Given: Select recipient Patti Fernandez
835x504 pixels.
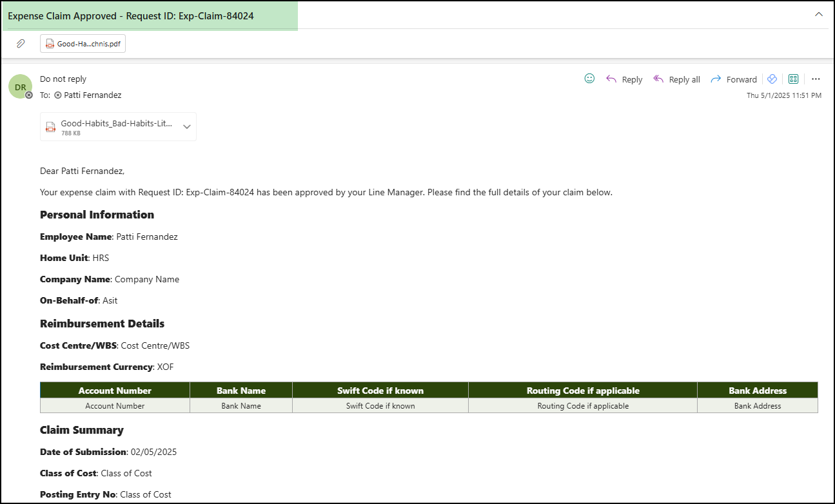Looking at the screenshot, I should 93,95.
